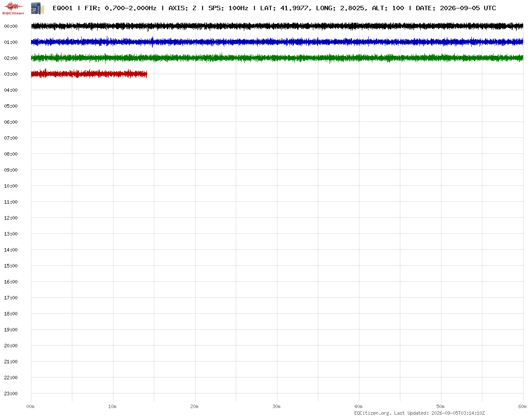
Task: Click the FIR: 0.700-2.000Hz filter text
Action: tap(120, 8)
